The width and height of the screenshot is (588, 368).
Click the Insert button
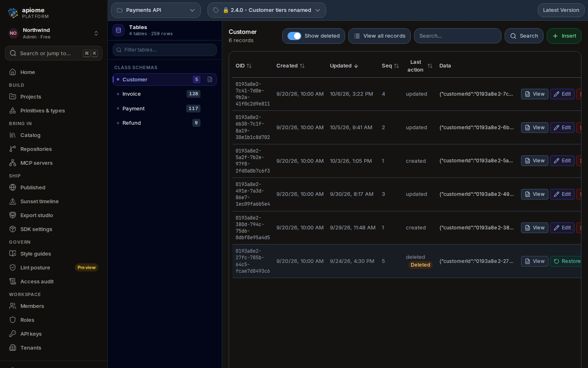564,36
